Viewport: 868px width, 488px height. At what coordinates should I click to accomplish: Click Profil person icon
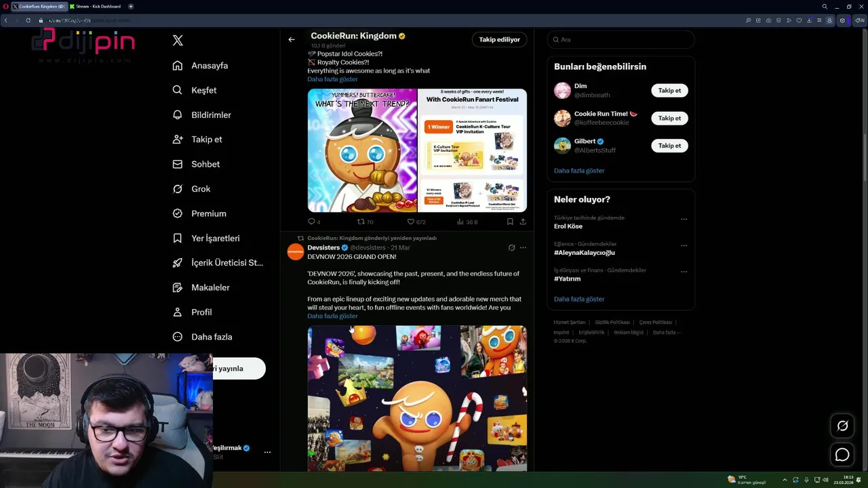pyautogui.click(x=178, y=312)
